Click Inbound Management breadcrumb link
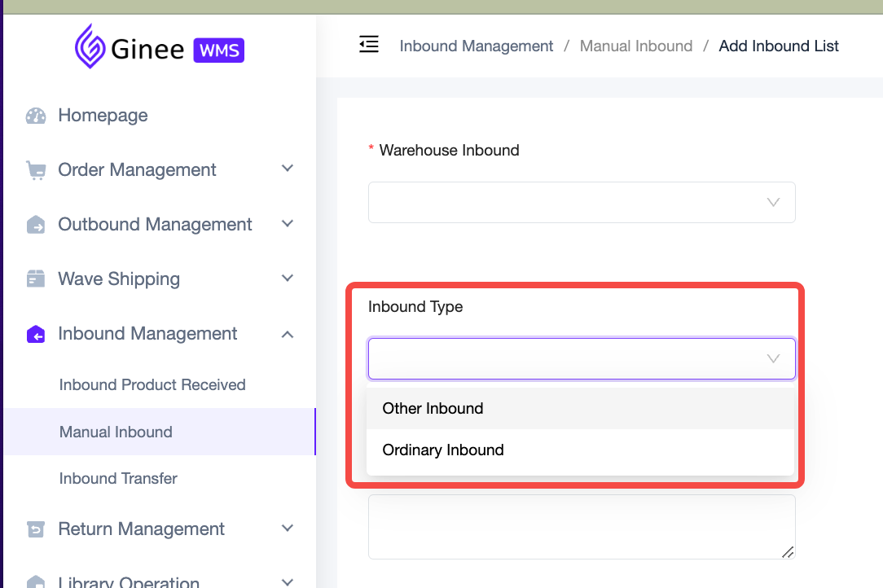 [x=476, y=46]
